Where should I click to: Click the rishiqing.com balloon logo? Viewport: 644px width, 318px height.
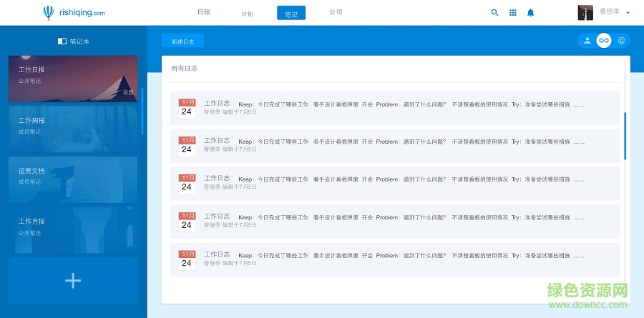tap(48, 12)
